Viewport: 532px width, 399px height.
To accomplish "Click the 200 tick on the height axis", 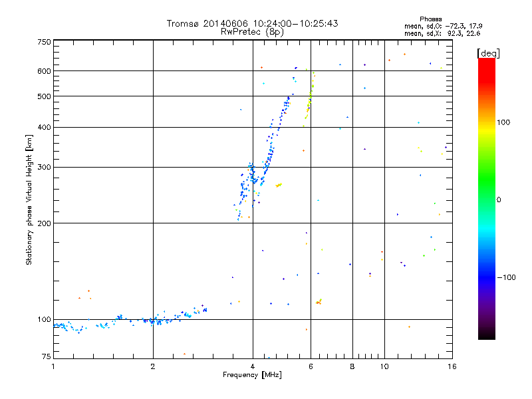I will point(44,223).
